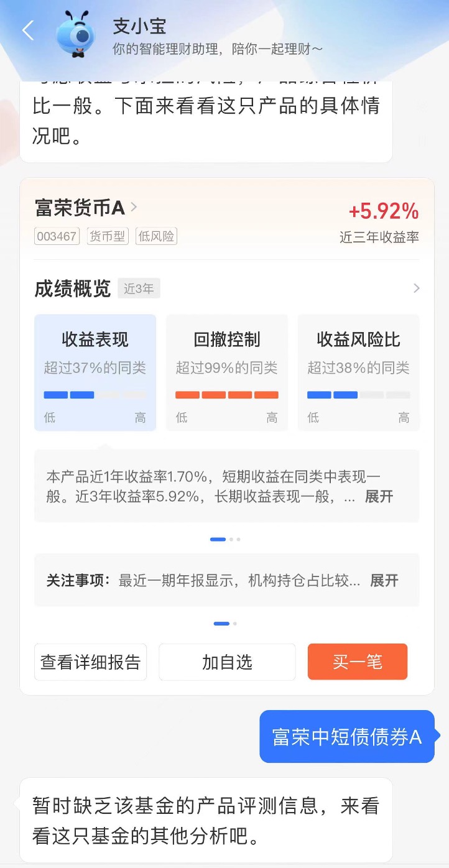Tap the 回撤控制 orange rating bar
Screen dimensions: 449x868
(x=226, y=395)
